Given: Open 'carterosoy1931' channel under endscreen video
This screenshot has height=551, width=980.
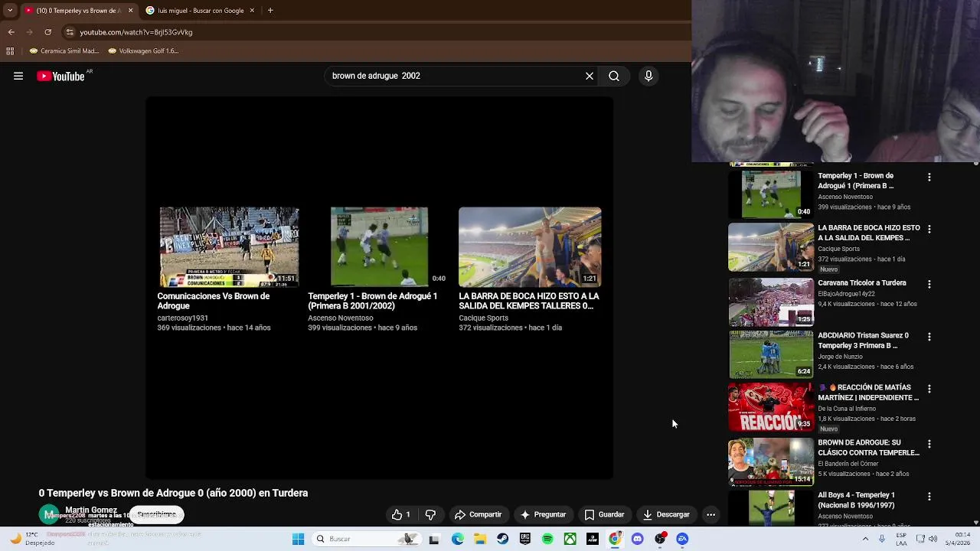Looking at the screenshot, I should click(182, 318).
